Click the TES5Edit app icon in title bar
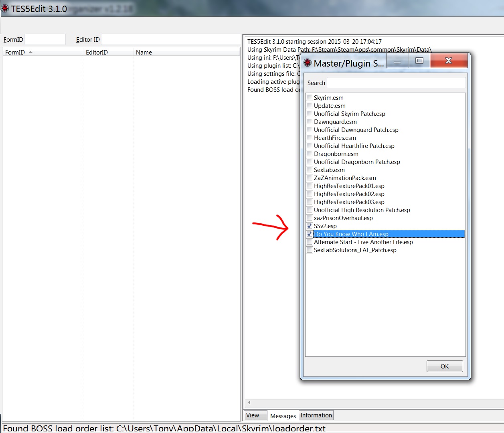This screenshot has height=433, width=504. [x=5, y=8]
